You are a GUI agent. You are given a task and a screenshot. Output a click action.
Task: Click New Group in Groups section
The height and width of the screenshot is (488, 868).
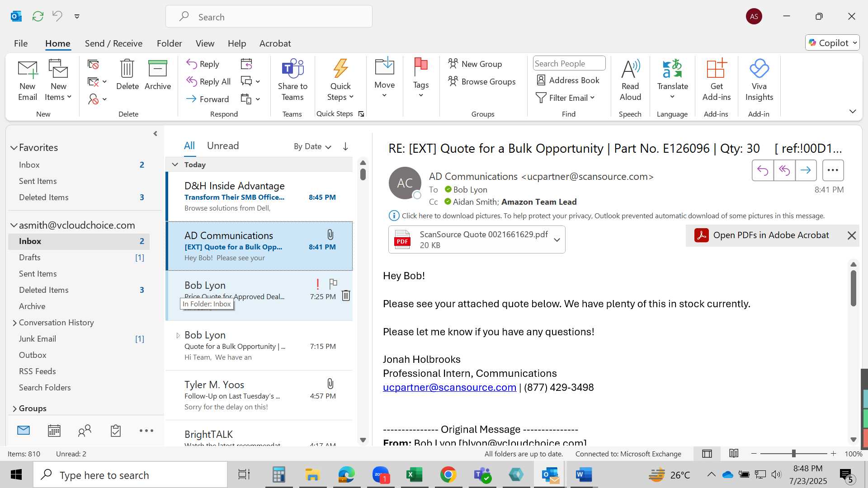pyautogui.click(x=475, y=64)
